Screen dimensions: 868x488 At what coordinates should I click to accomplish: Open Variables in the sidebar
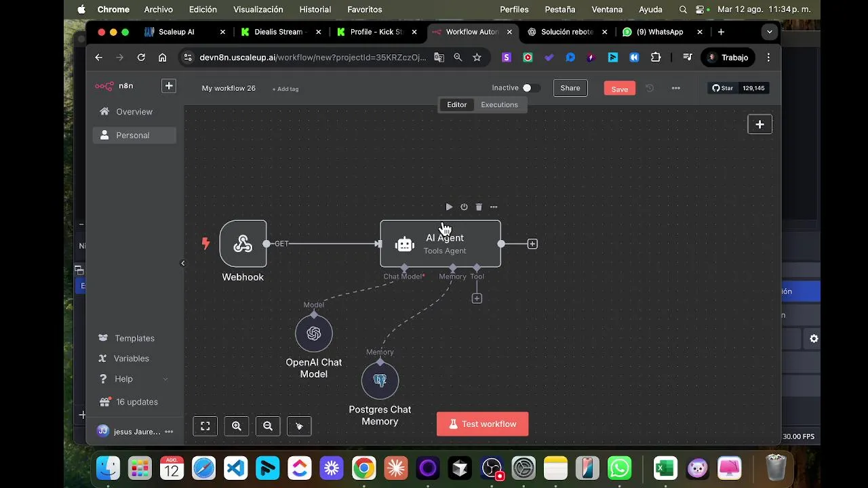click(x=131, y=359)
